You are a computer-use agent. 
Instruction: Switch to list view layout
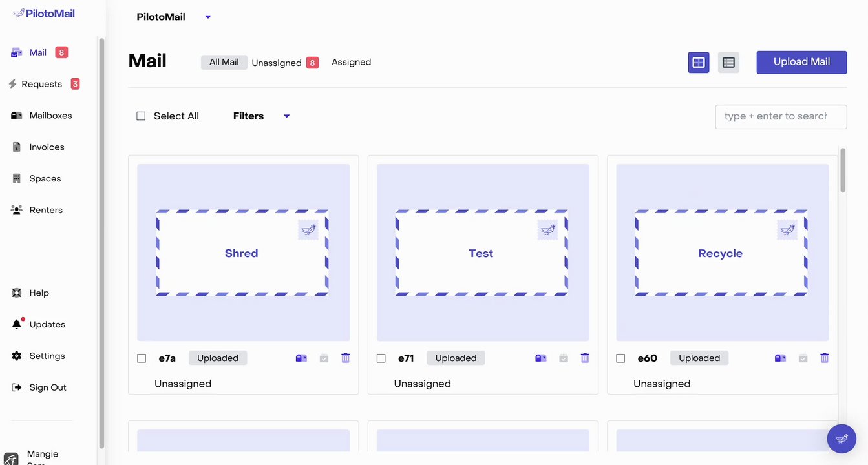pyautogui.click(x=728, y=63)
